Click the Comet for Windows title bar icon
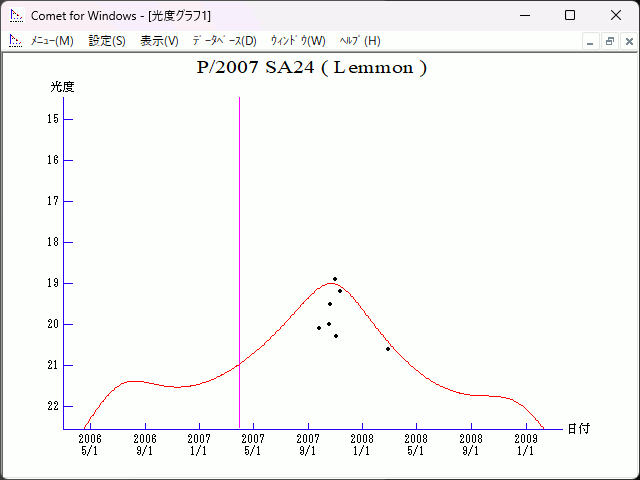 pyautogui.click(x=15, y=16)
